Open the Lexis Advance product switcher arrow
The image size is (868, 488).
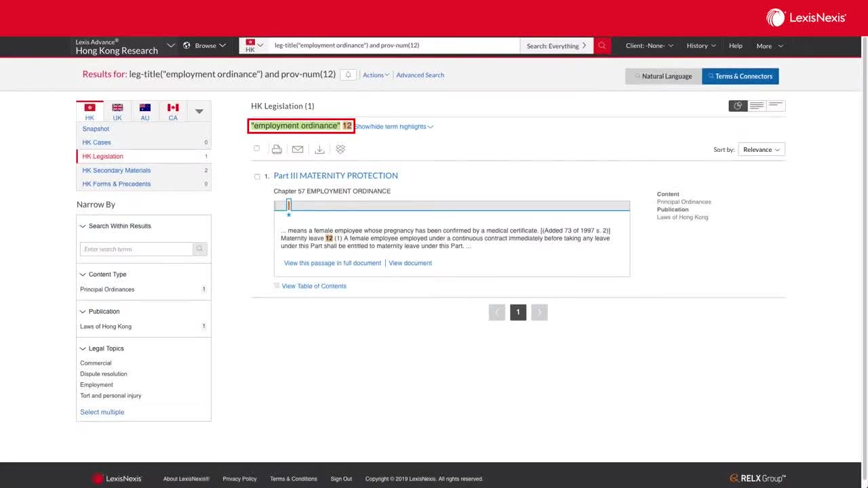point(171,45)
